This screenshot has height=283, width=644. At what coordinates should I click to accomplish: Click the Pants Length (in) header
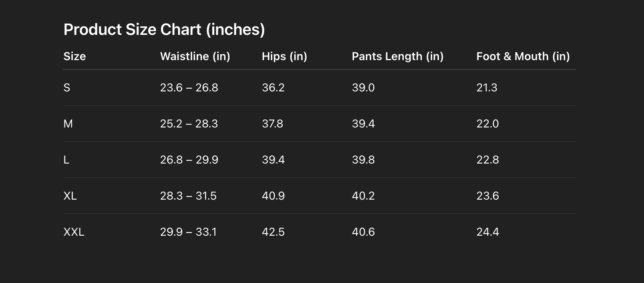397,57
